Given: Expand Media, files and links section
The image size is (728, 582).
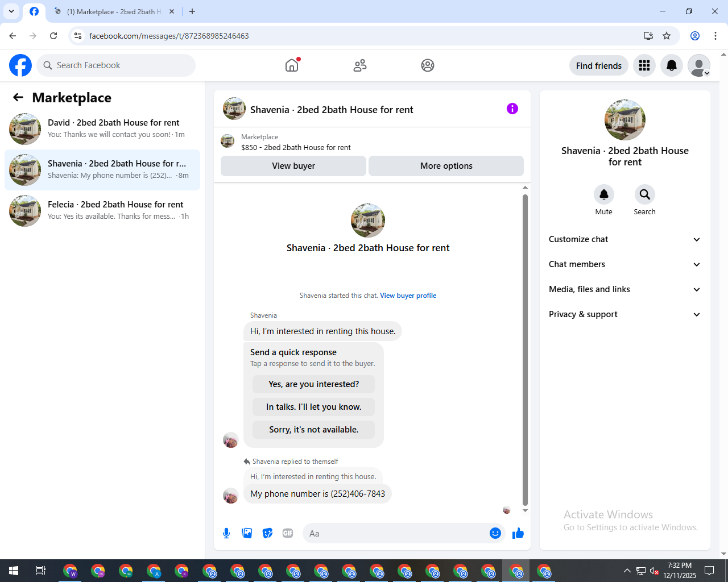Looking at the screenshot, I should (625, 289).
